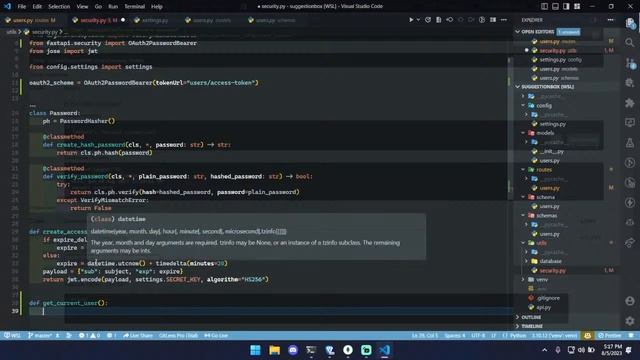Open the Thunder Client lightning icon

tap(630, 202)
